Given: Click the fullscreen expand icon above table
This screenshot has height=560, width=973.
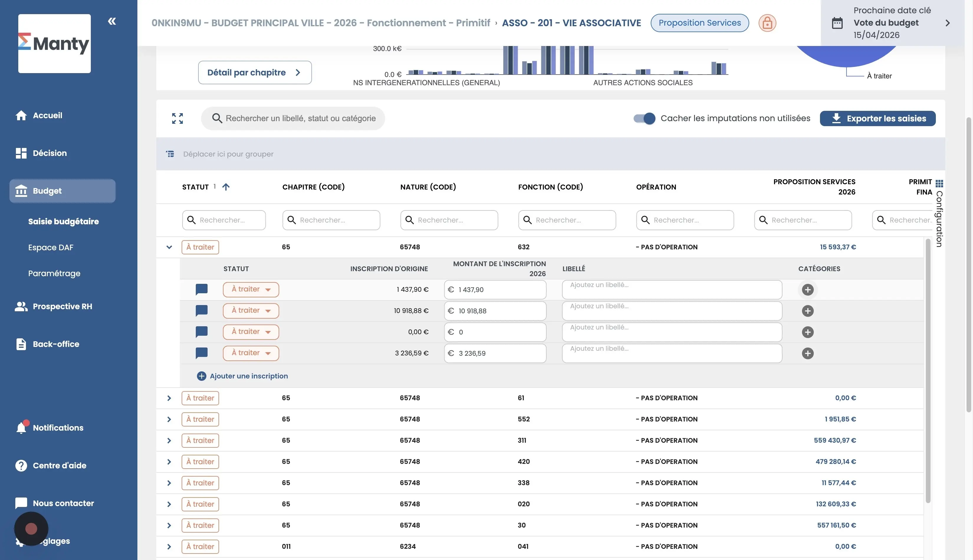Looking at the screenshot, I should pos(177,118).
